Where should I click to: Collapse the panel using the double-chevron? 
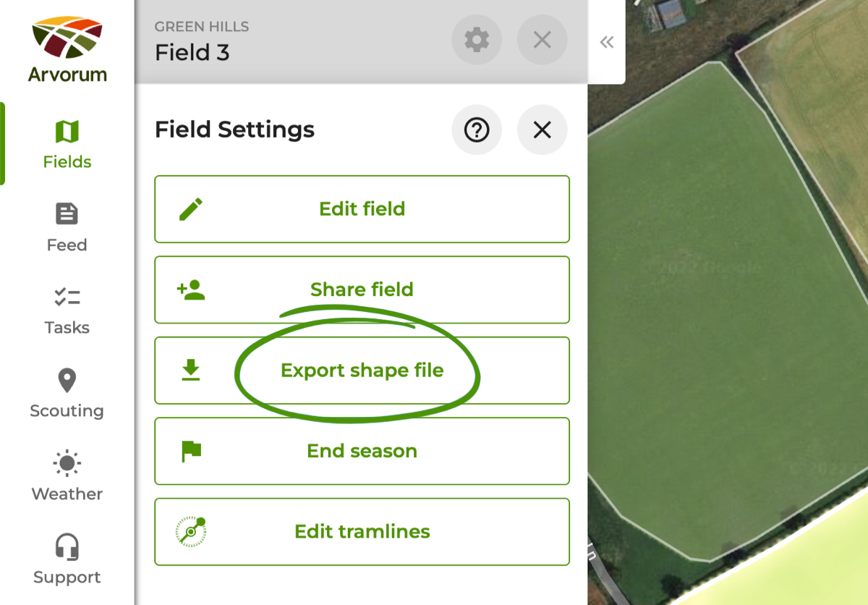click(606, 42)
